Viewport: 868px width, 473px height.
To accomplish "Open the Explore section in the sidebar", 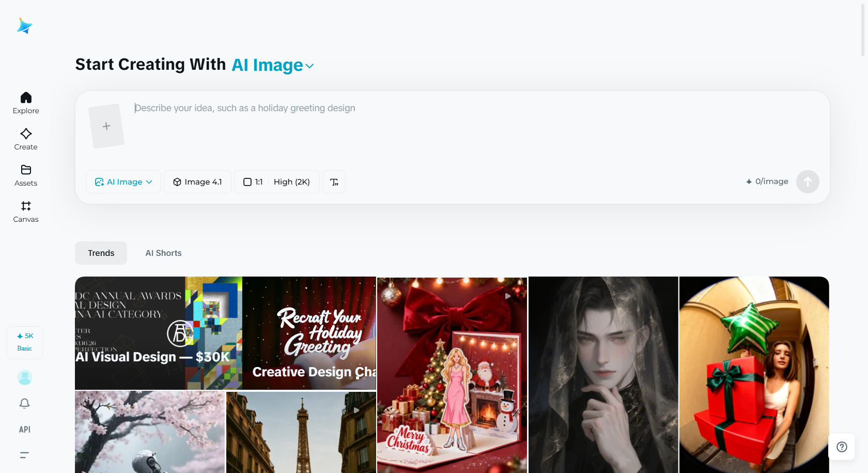I will tap(25, 103).
